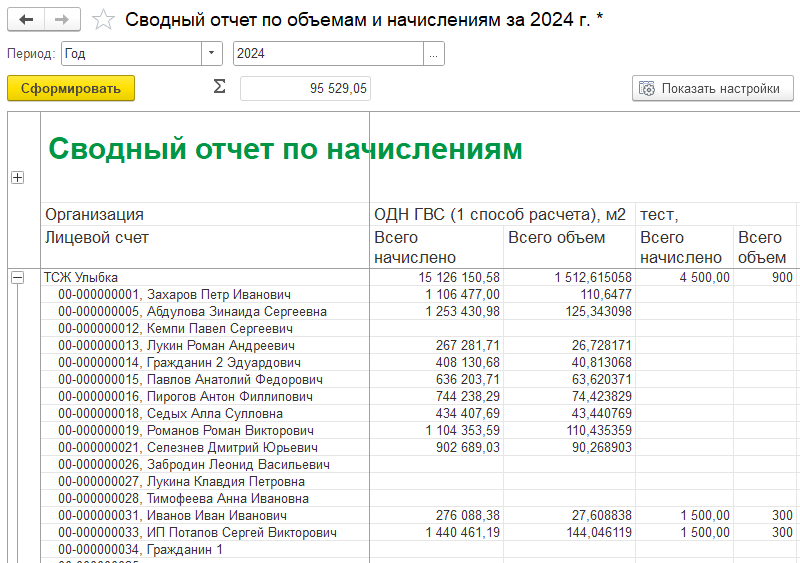Add report to favorites with star icon
The image size is (800, 563).
coord(103,20)
